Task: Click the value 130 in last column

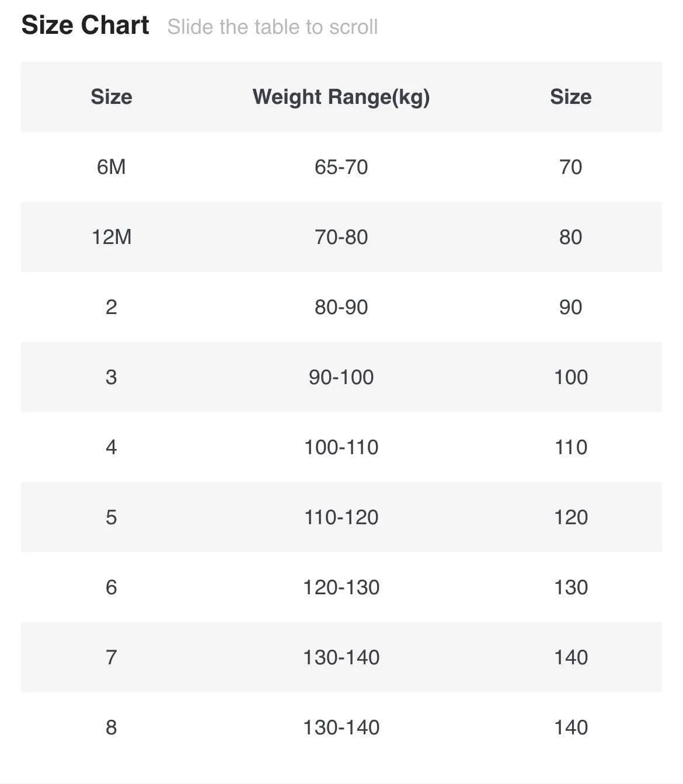Action: coord(571,587)
